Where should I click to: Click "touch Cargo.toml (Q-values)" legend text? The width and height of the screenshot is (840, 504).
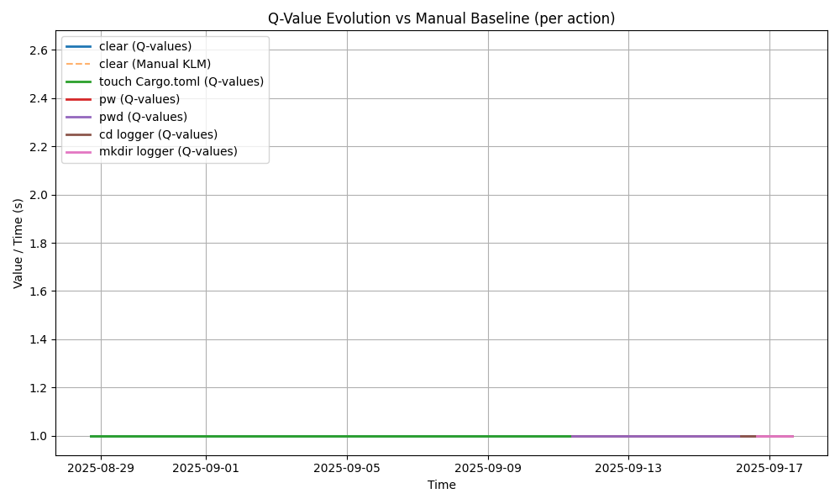pyautogui.click(x=181, y=81)
